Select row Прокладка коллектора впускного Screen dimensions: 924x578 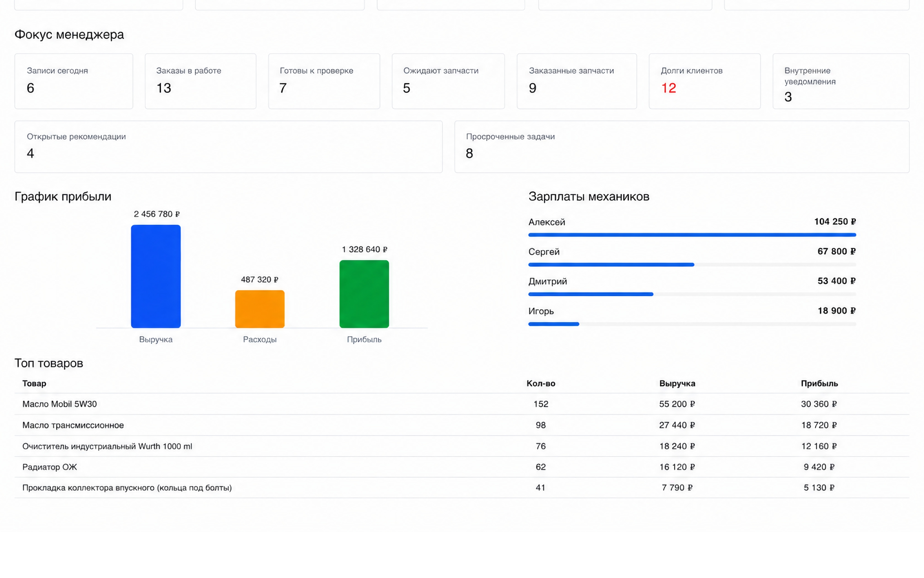click(462, 487)
